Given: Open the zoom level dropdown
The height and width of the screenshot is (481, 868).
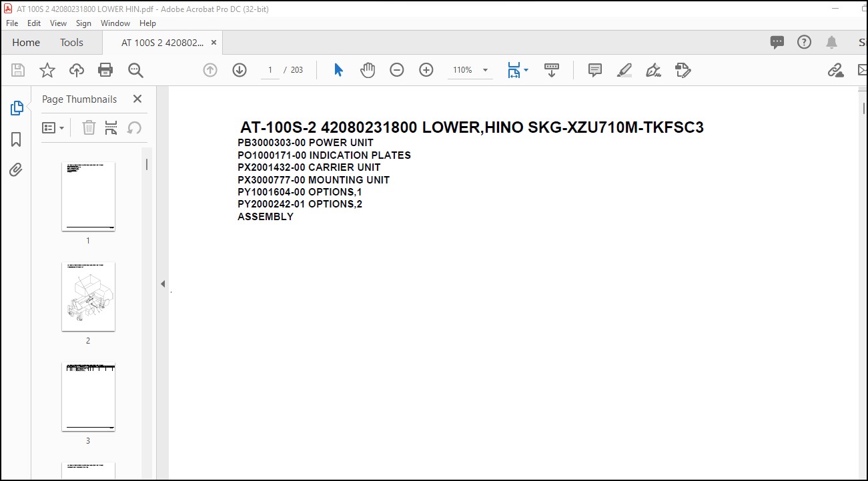Looking at the screenshot, I should click(x=485, y=70).
